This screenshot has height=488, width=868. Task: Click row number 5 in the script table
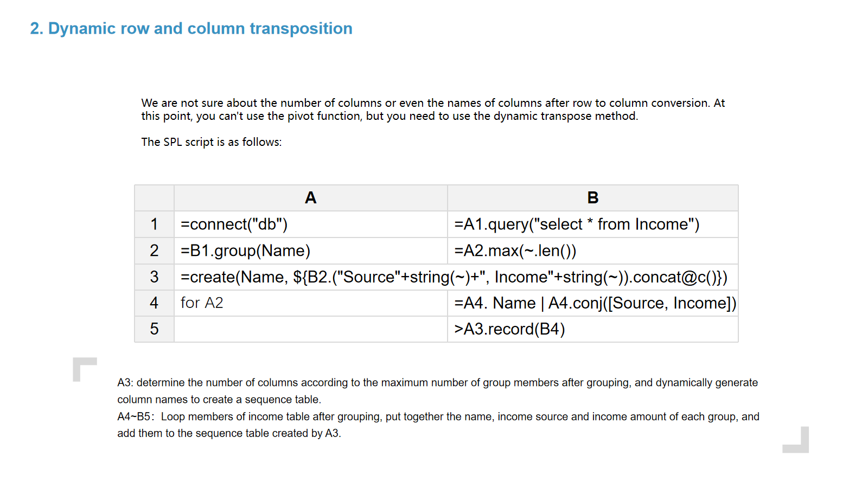[x=154, y=329]
